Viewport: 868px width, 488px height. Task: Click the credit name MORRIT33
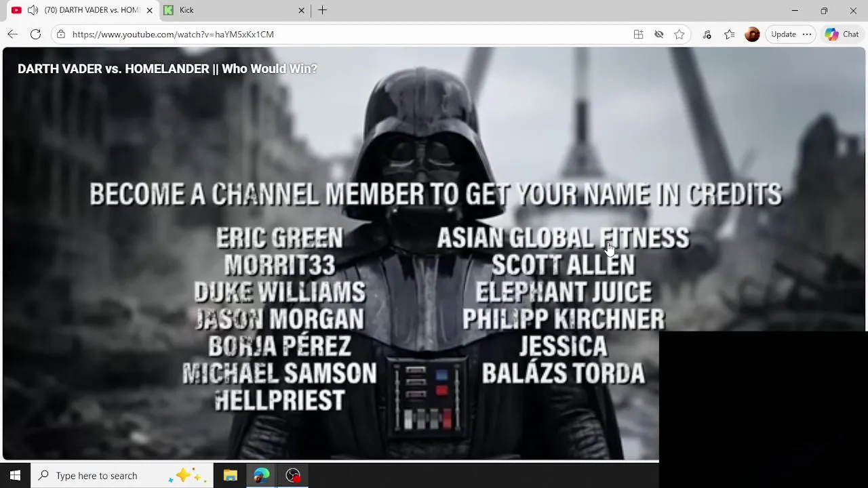[x=279, y=265]
